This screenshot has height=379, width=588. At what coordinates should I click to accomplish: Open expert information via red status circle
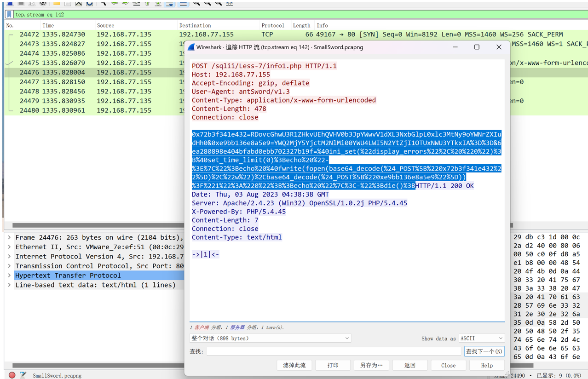pyautogui.click(x=12, y=375)
